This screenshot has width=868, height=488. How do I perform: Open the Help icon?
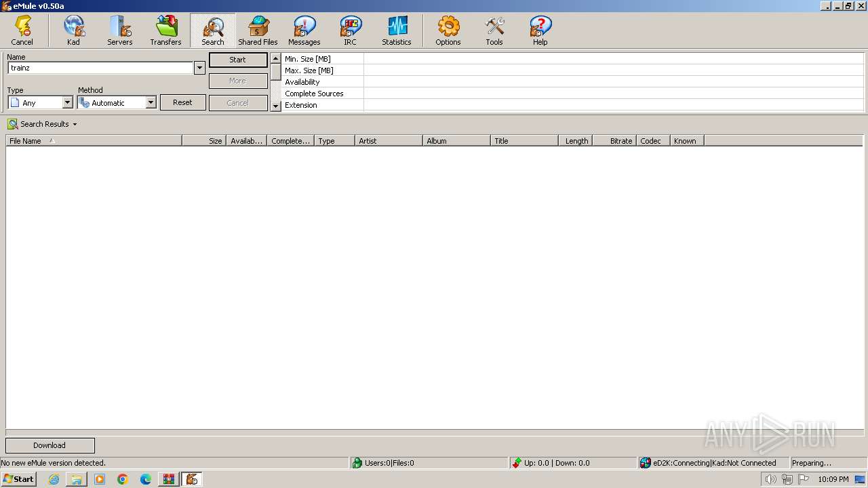(540, 30)
